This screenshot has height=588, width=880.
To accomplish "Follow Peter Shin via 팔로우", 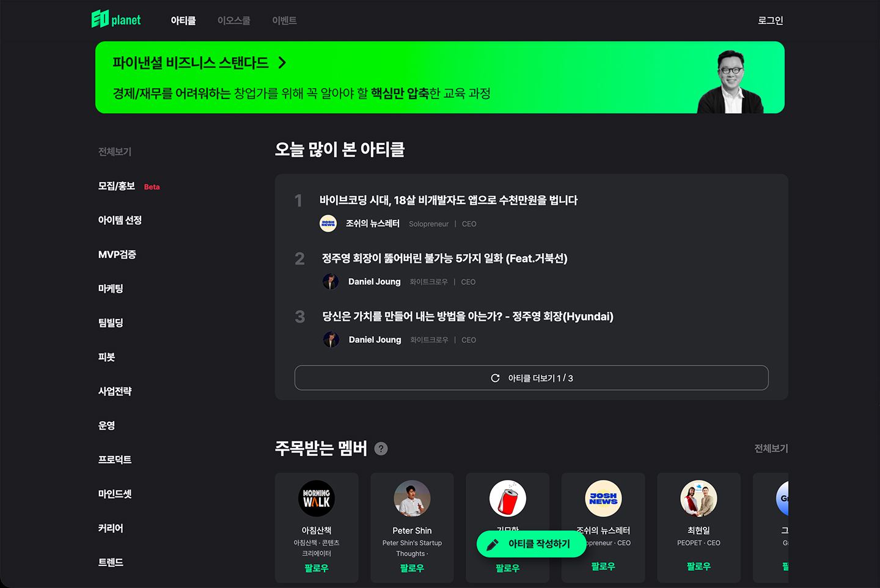I will point(412,568).
